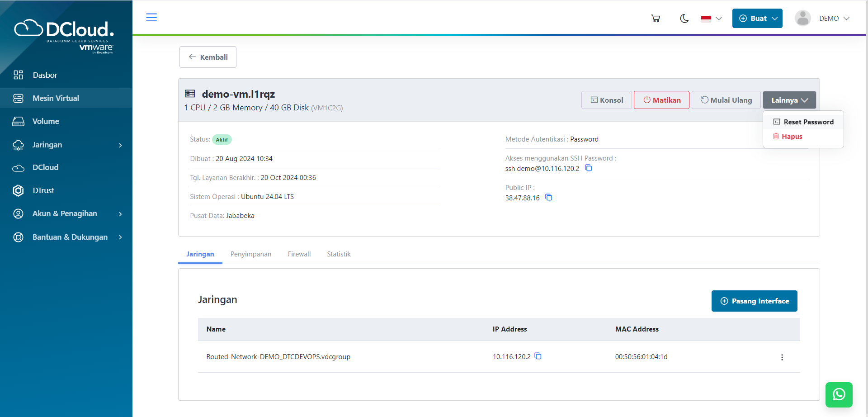868x417 pixels.
Task: Copy the interface IP address 10.116.120.2
Action: [x=538, y=356]
